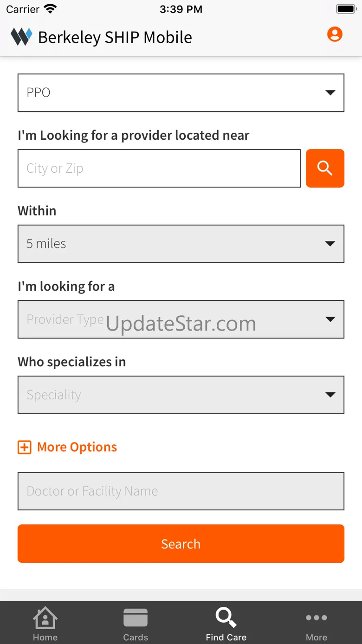Screen dimensions: 362x644
Task: Tap the Find Care tab label
Action: tap(226, 637)
